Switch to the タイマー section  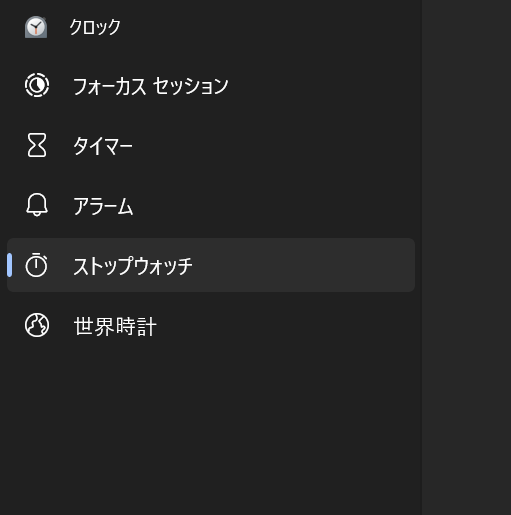click(103, 146)
